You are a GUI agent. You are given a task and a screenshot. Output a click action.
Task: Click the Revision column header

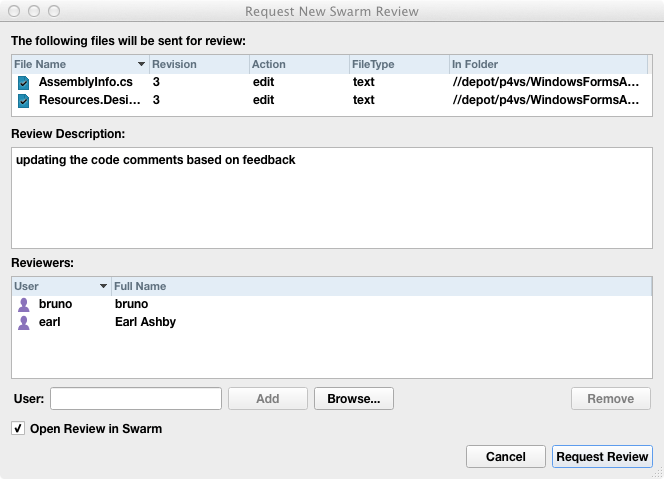[x=199, y=64]
